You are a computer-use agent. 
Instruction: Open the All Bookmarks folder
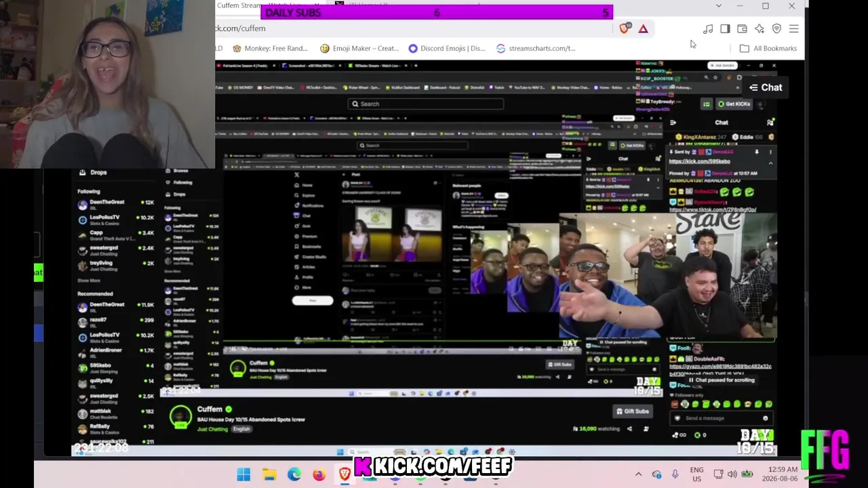[768, 48]
